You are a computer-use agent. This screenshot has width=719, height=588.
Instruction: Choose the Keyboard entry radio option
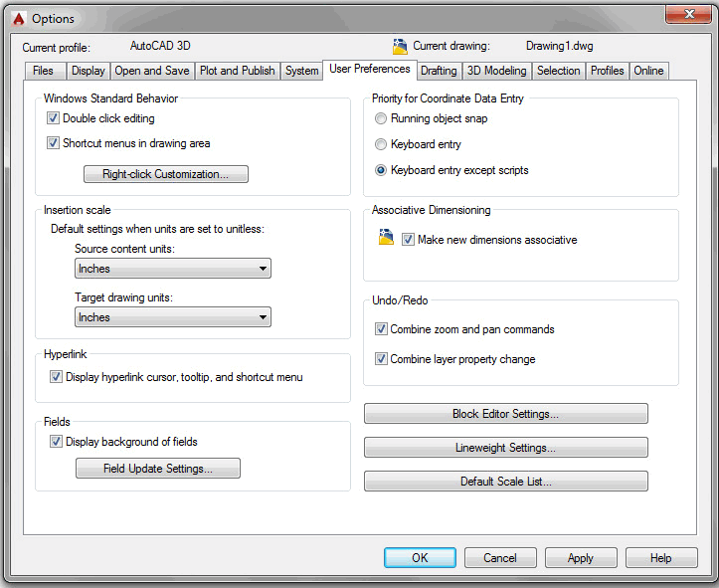381,144
